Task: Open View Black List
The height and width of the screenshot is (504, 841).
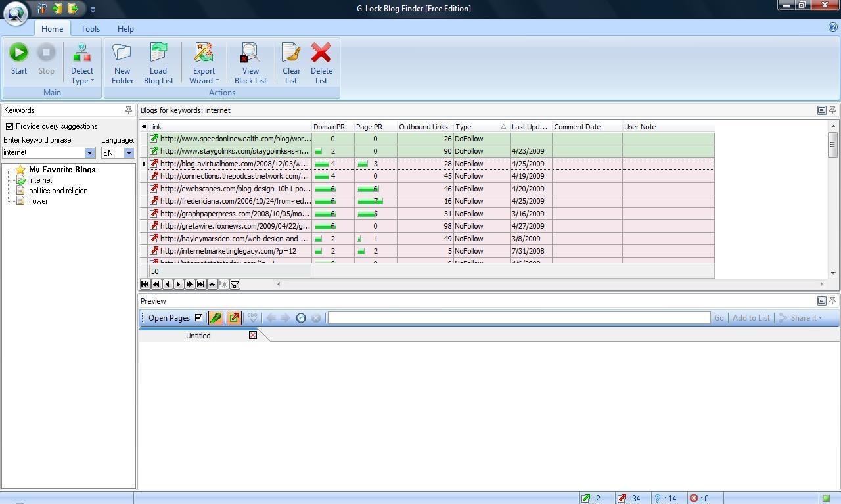Action: (250, 64)
